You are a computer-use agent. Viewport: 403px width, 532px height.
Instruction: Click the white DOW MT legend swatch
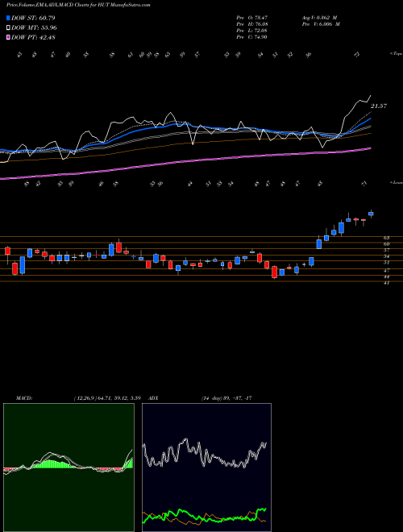9,28
